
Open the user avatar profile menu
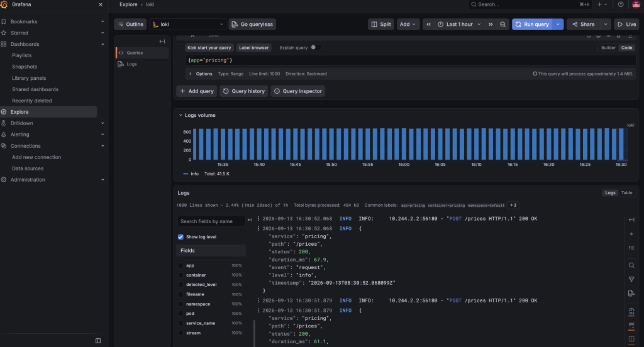point(636,4)
